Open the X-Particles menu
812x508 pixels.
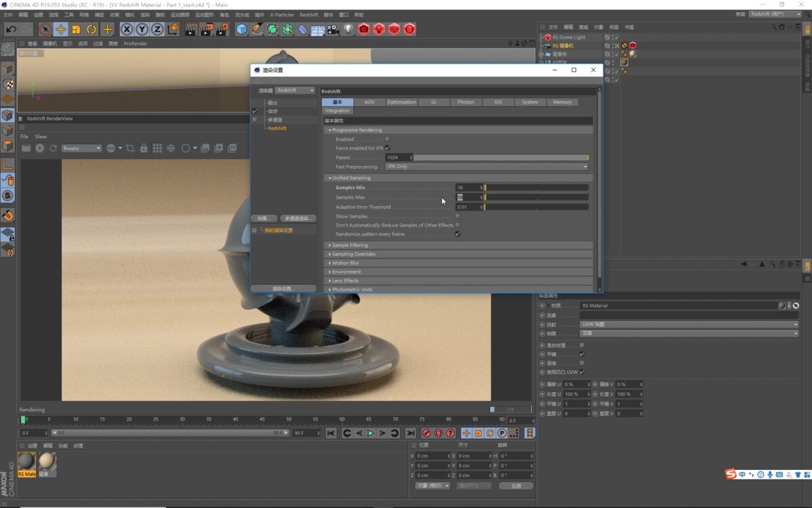[x=282, y=14]
